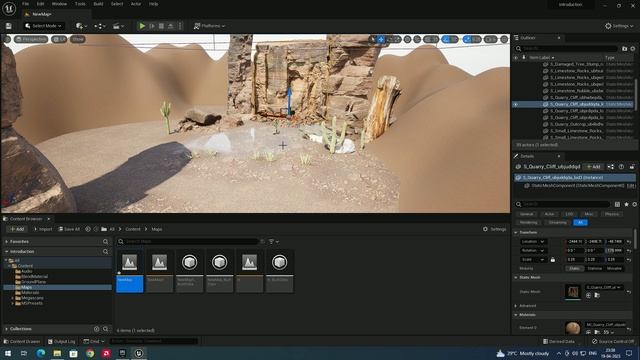Select the General filter in Details
This screenshot has width=640, height=360.
point(527,214)
